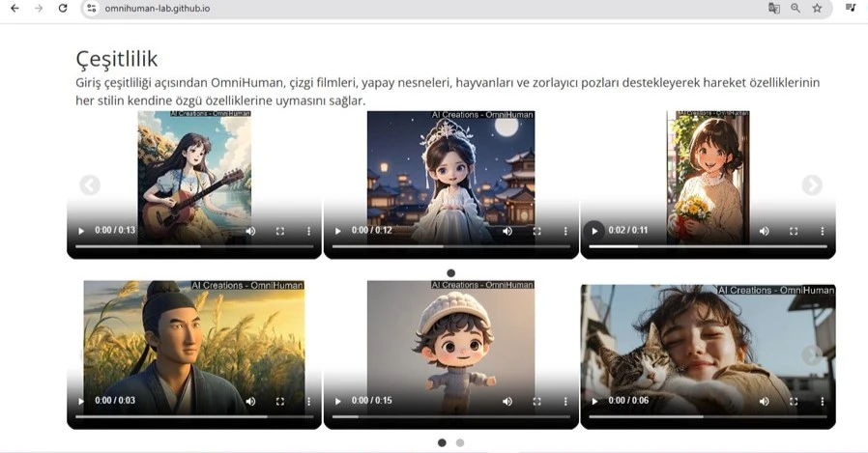Open more options on guitar girl video

click(x=308, y=232)
